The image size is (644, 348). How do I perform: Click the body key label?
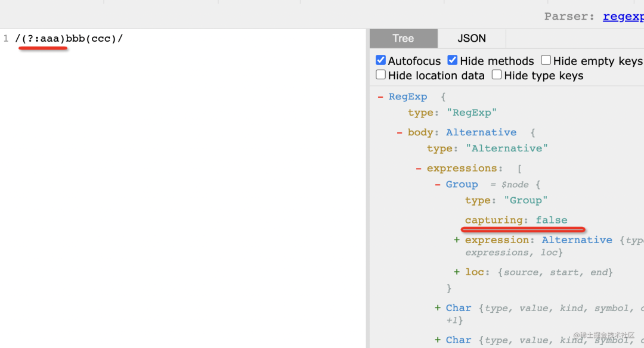click(420, 132)
